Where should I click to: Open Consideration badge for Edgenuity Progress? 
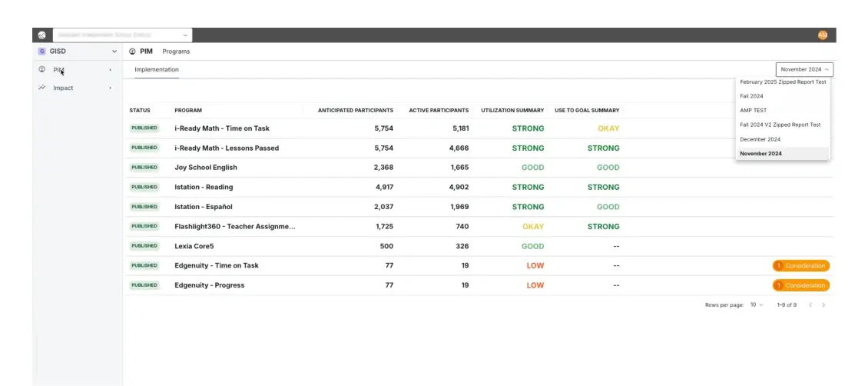click(801, 285)
